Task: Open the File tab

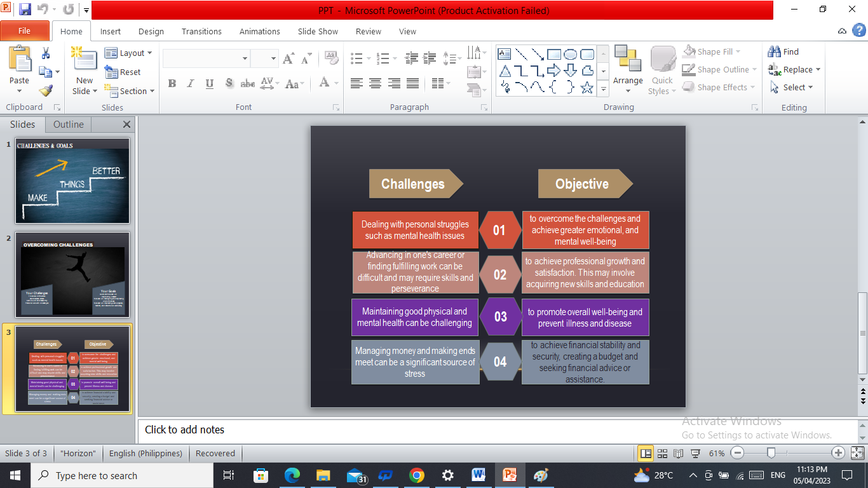Action: (x=25, y=31)
